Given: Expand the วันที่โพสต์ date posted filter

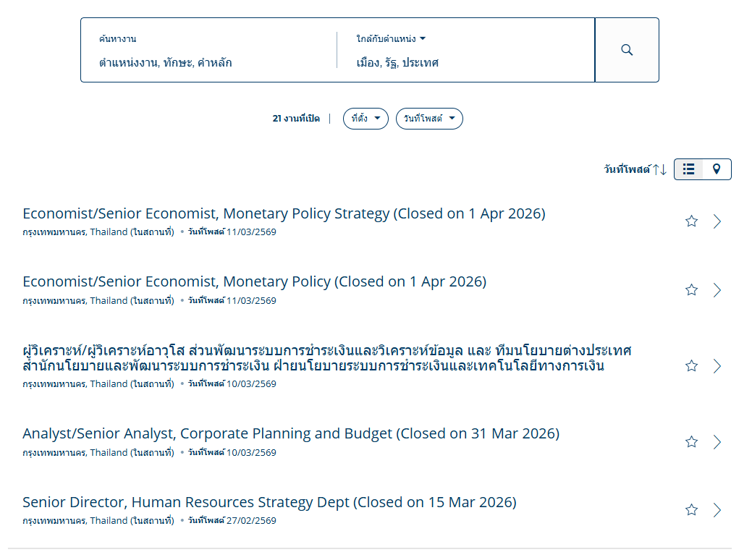Looking at the screenshot, I should [x=428, y=119].
